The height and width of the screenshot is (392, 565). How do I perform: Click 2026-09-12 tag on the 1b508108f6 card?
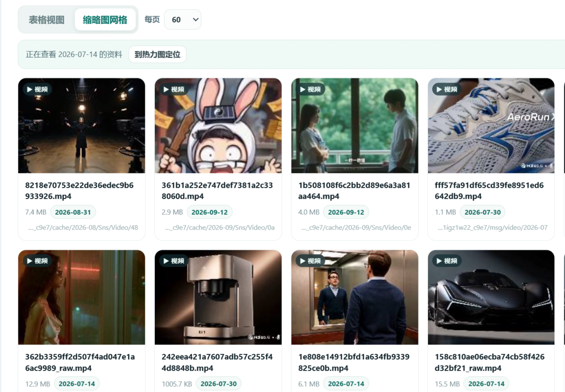point(346,212)
